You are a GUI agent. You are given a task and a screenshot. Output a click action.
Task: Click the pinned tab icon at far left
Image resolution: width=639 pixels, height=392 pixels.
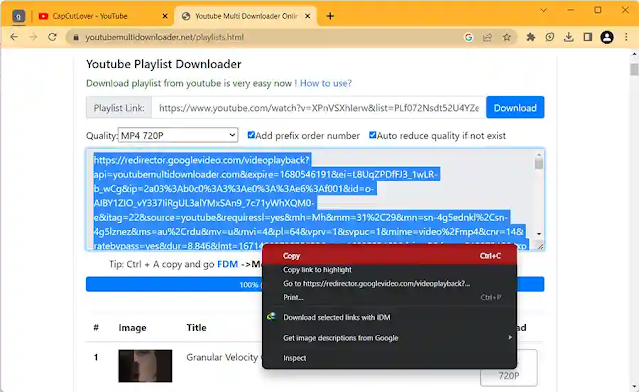18,16
